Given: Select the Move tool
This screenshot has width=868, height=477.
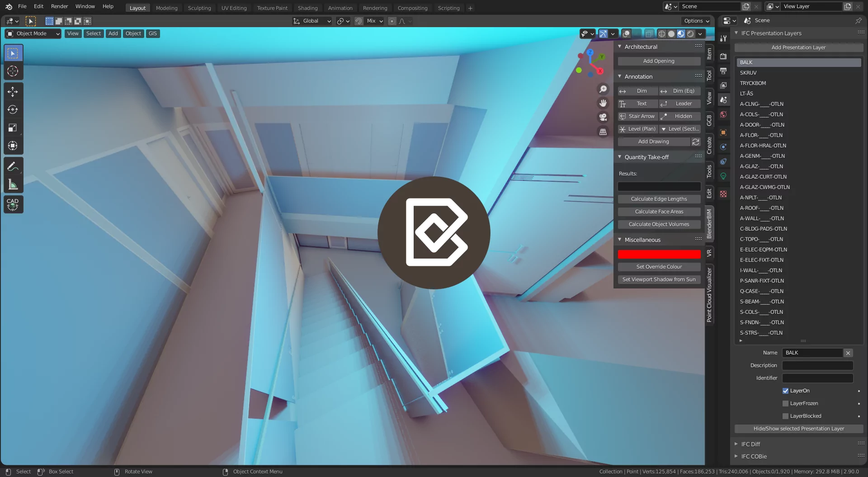Looking at the screenshot, I should 13,92.
